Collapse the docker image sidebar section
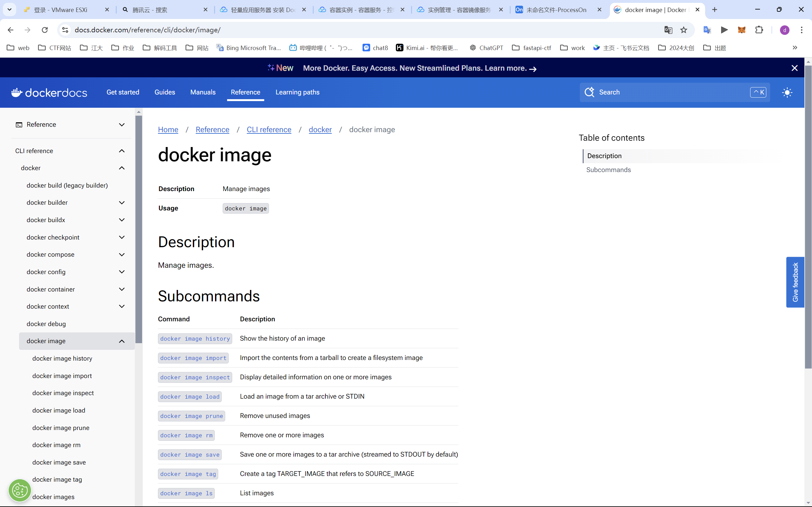Screen dimensions: 812x507 point(122,341)
